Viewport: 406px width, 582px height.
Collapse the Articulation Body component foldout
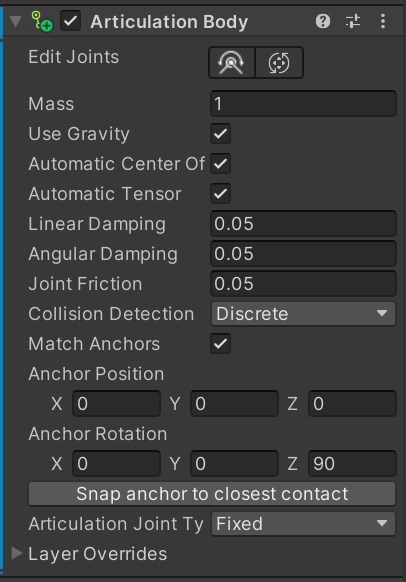pos(15,21)
